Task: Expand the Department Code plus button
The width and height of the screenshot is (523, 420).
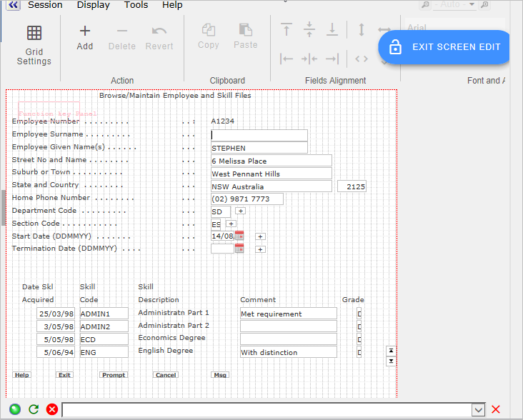Action: 240,211
